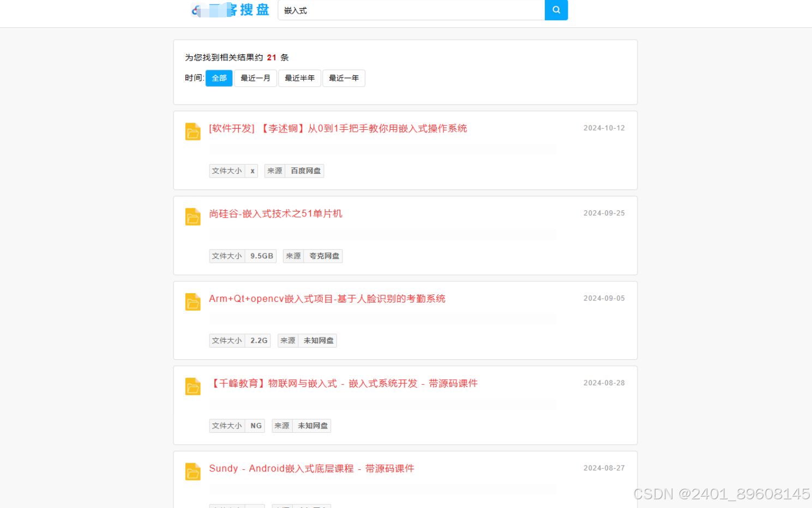Click the folder icon next to Arm+Qt+opencv result
812x508 pixels.
(193, 301)
